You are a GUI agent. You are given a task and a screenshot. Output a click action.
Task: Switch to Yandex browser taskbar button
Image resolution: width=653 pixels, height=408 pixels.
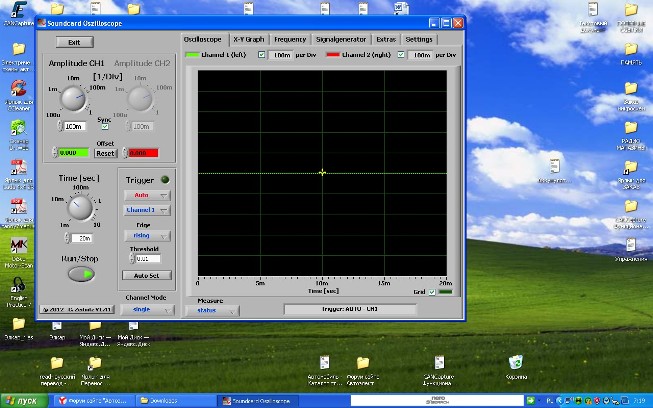[x=93, y=401]
